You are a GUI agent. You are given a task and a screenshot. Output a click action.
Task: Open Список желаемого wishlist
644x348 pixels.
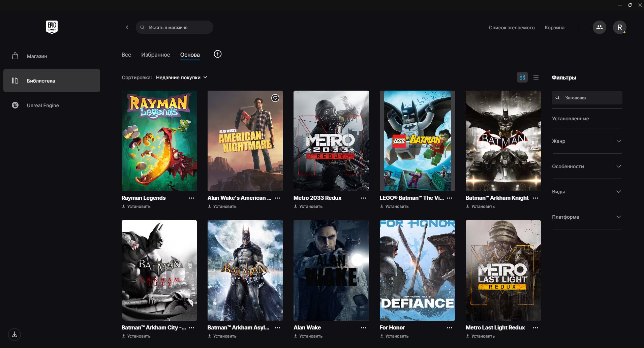(x=512, y=28)
